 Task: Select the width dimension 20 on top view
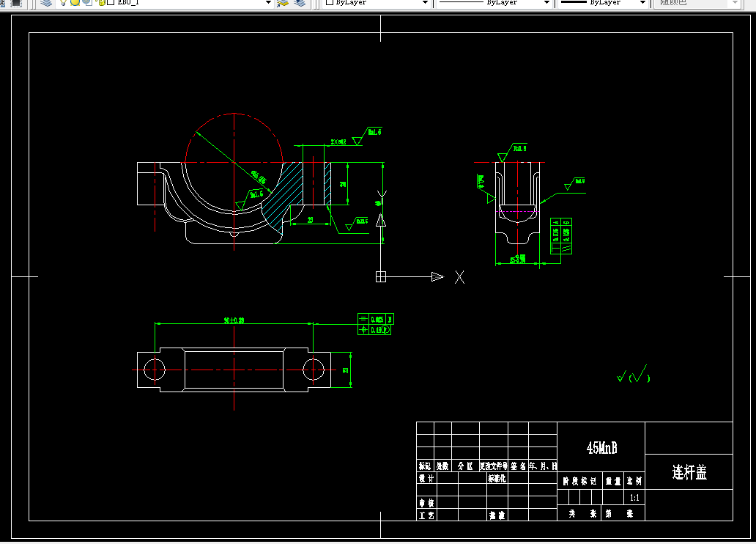point(346,370)
